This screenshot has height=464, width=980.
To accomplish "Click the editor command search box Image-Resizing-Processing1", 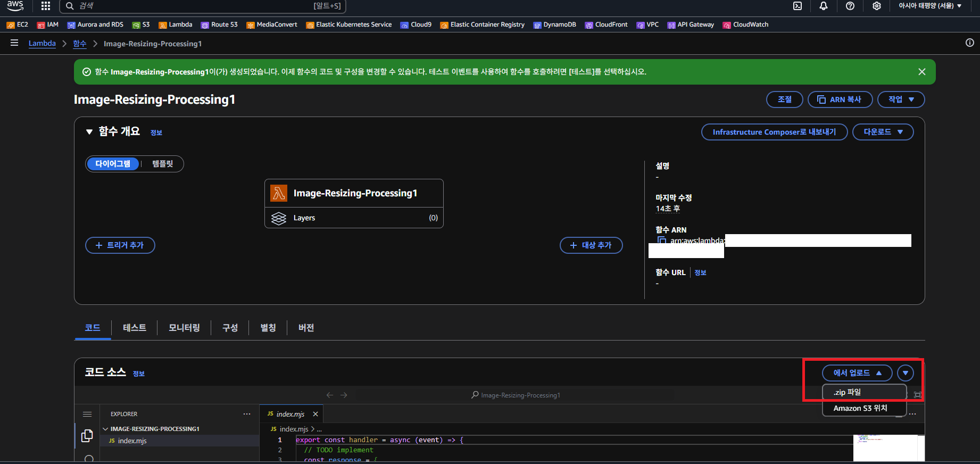I will point(515,395).
